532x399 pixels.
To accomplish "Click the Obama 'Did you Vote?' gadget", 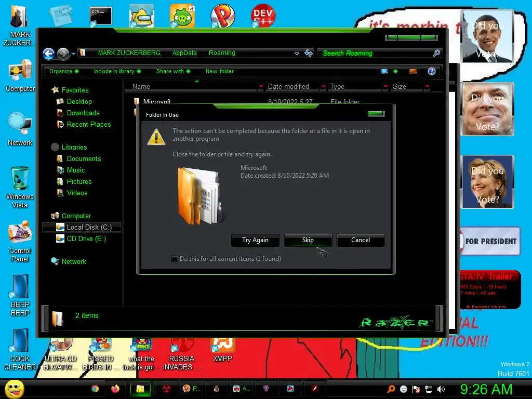I will (x=487, y=36).
